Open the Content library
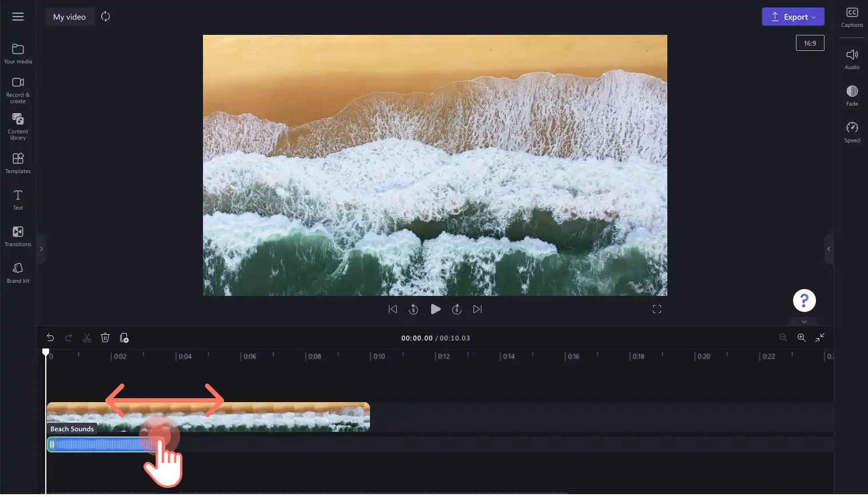868x497 pixels. point(18,126)
